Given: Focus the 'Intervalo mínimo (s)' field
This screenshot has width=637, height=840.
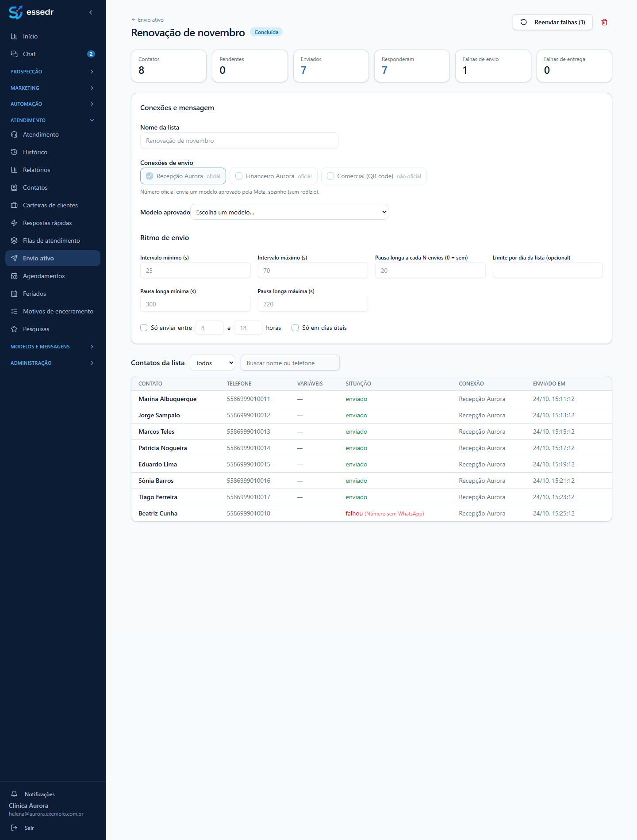Looking at the screenshot, I should pyautogui.click(x=196, y=271).
